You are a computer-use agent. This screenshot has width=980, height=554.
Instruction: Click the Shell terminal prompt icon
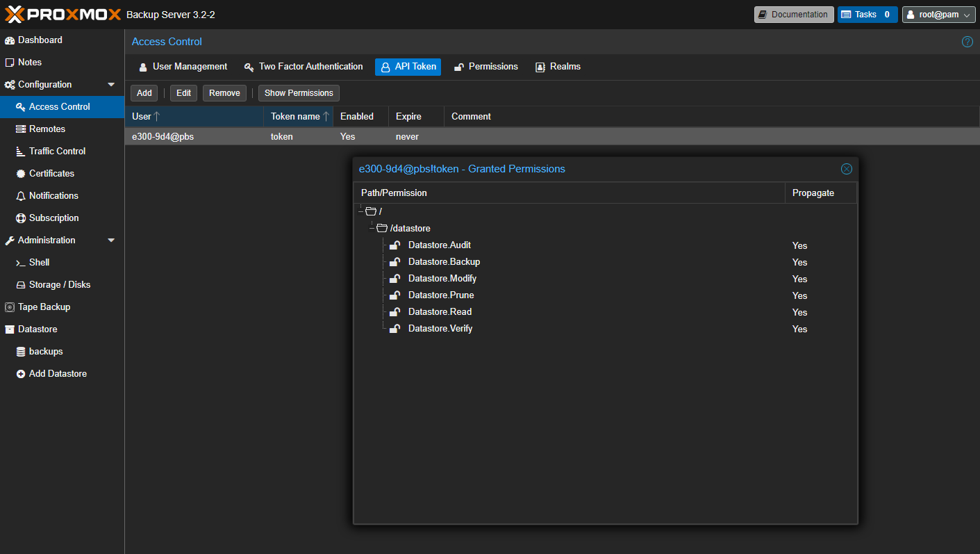click(x=21, y=263)
